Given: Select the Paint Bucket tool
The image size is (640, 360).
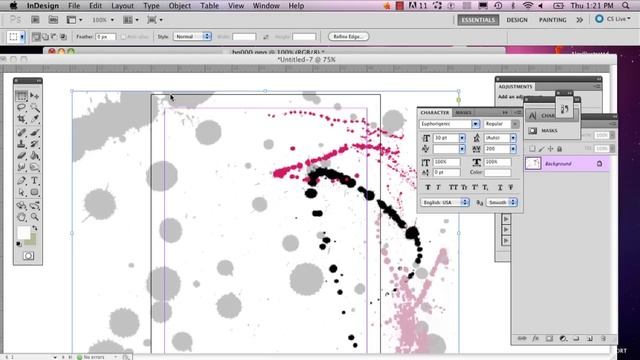Looking at the screenshot, I should tap(35, 156).
